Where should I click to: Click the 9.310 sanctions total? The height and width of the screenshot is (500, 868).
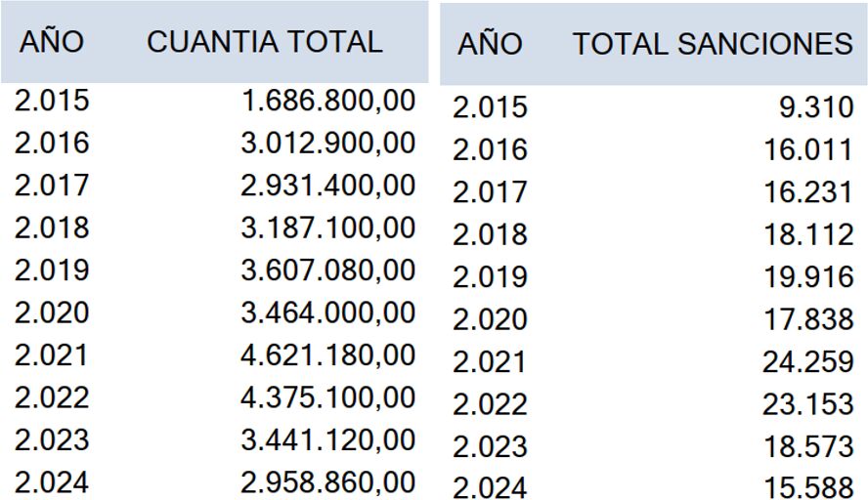(x=816, y=107)
